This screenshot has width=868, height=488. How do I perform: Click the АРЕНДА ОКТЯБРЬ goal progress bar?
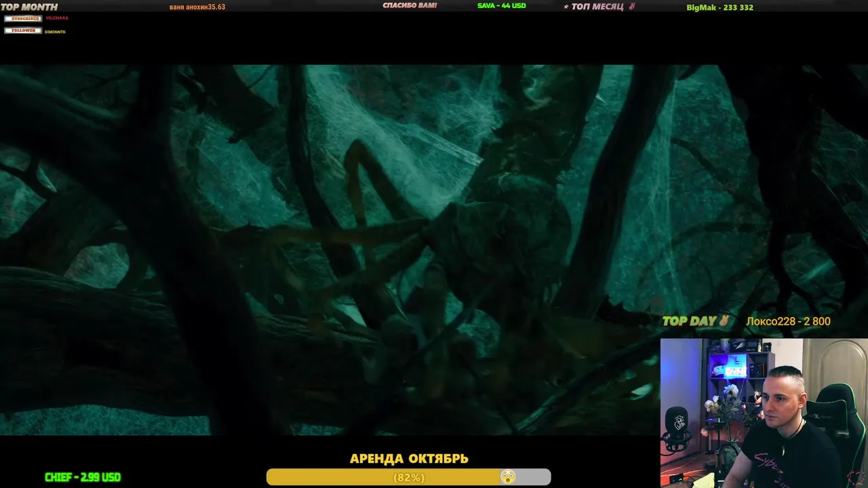click(x=408, y=477)
